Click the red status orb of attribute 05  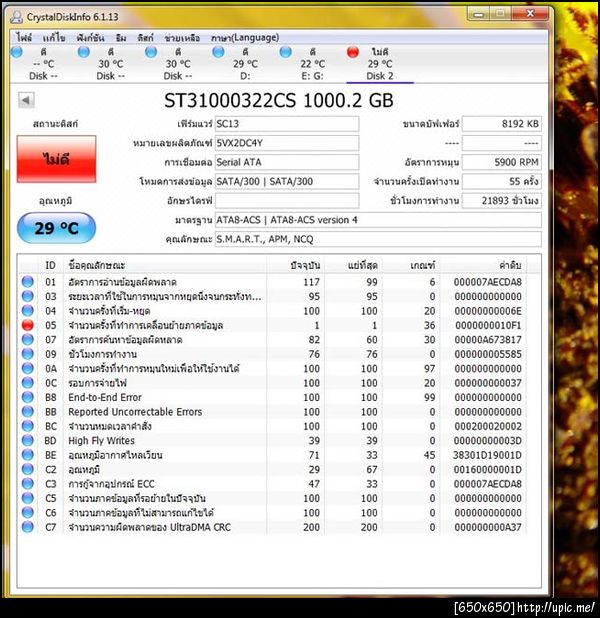pyautogui.click(x=28, y=325)
